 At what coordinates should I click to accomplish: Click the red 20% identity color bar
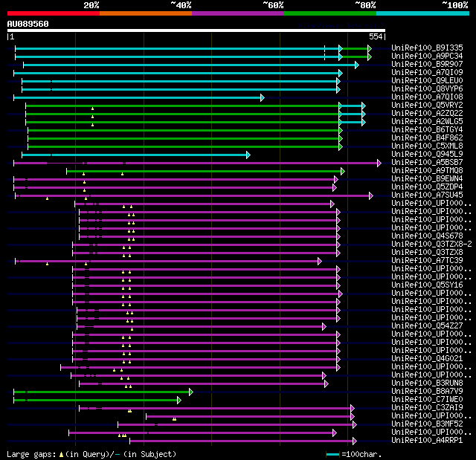tap(54, 13)
